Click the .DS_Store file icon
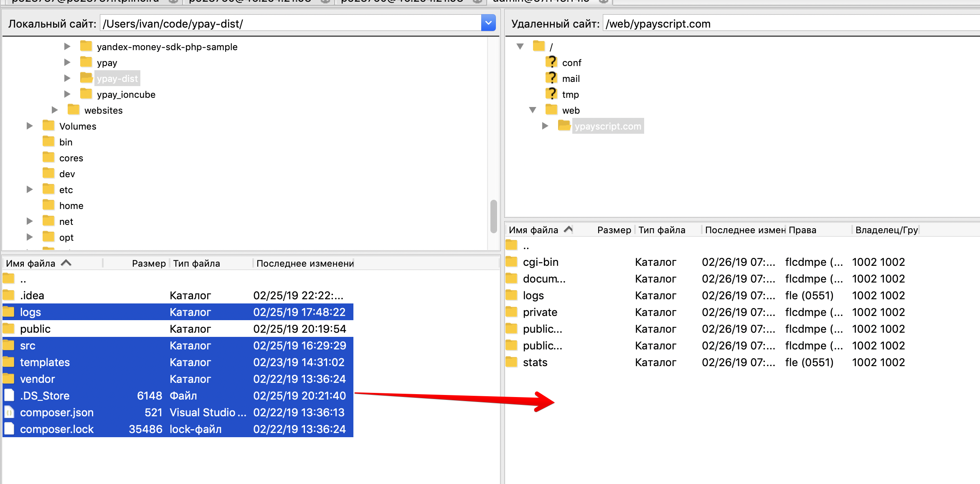 (x=9, y=395)
